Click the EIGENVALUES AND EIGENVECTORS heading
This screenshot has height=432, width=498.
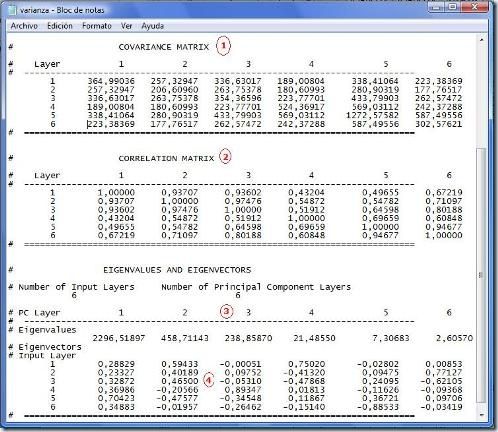(x=177, y=270)
